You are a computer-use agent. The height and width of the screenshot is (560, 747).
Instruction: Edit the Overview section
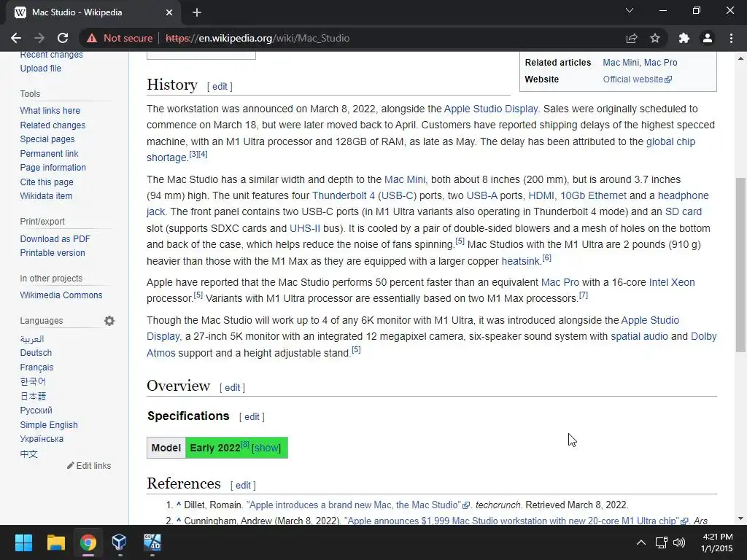[232, 388]
